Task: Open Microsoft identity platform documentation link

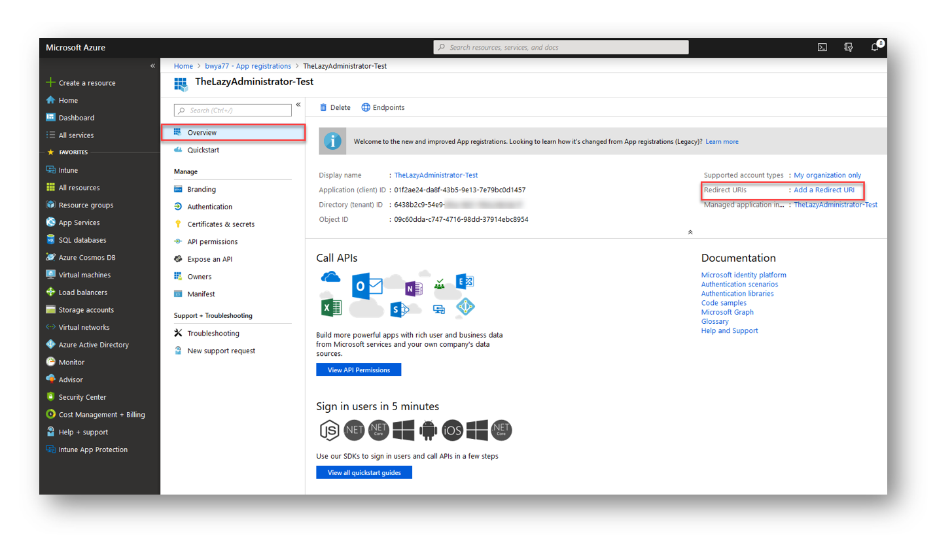Action: click(x=743, y=275)
